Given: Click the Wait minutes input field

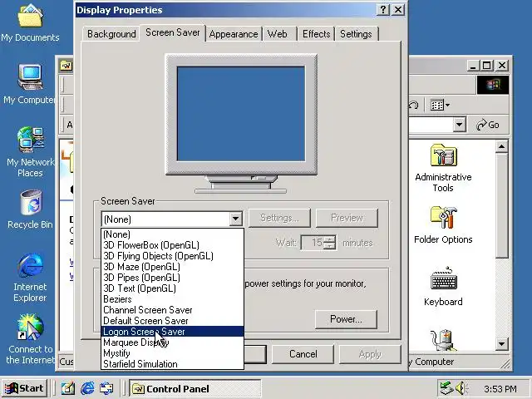Looking at the screenshot, I should tap(313, 243).
